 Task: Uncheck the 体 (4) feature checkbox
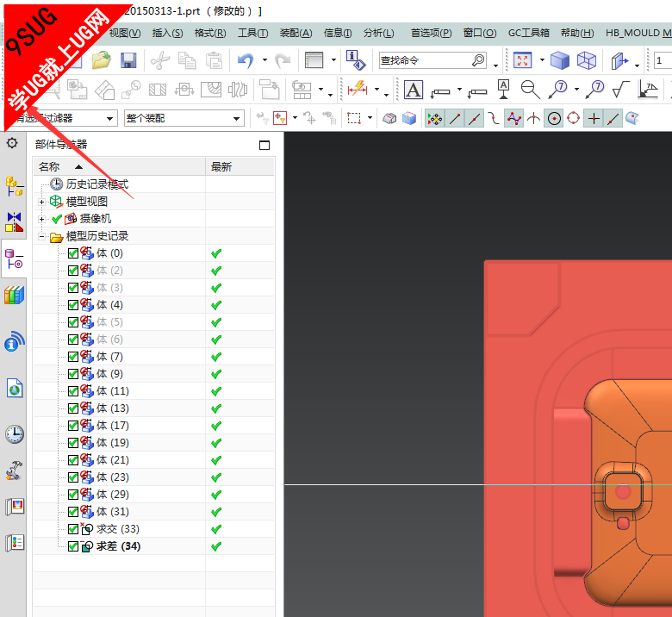coord(73,305)
